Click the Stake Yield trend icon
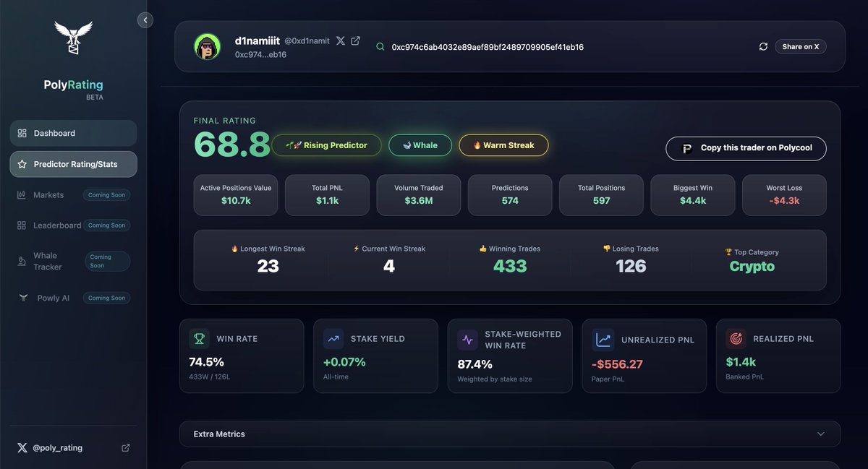The image size is (868, 469). (333, 338)
